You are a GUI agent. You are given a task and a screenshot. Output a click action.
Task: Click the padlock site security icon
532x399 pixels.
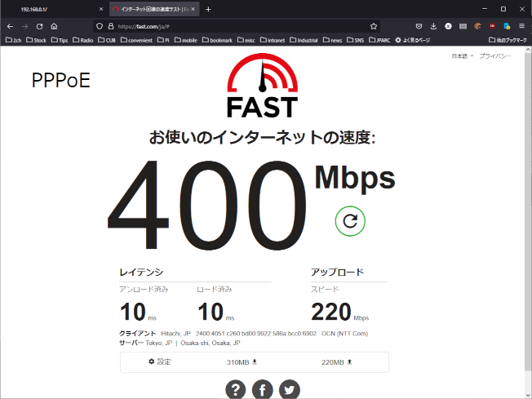point(111,26)
